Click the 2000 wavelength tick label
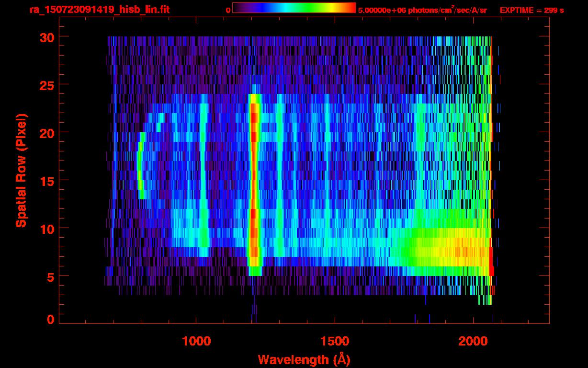Screen dimensions: 588x368 click(x=473, y=341)
